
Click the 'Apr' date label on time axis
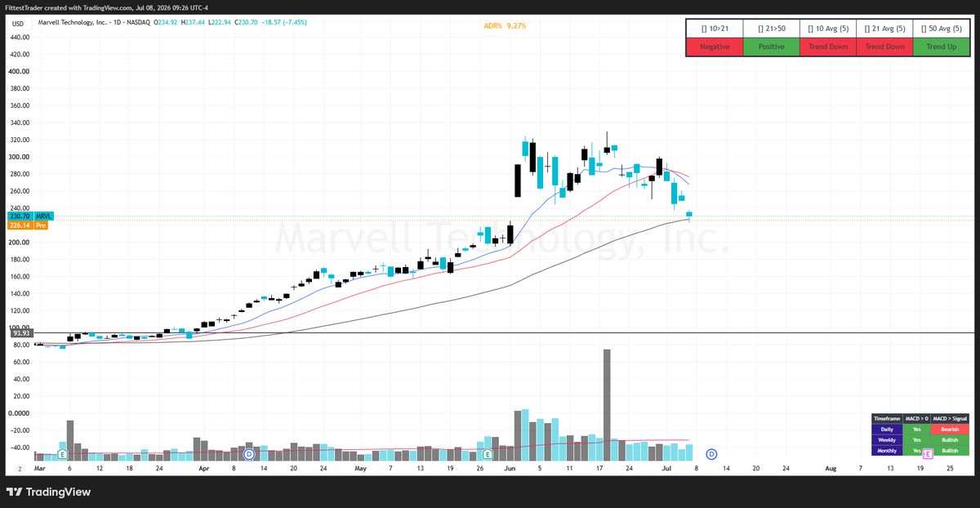204,470
